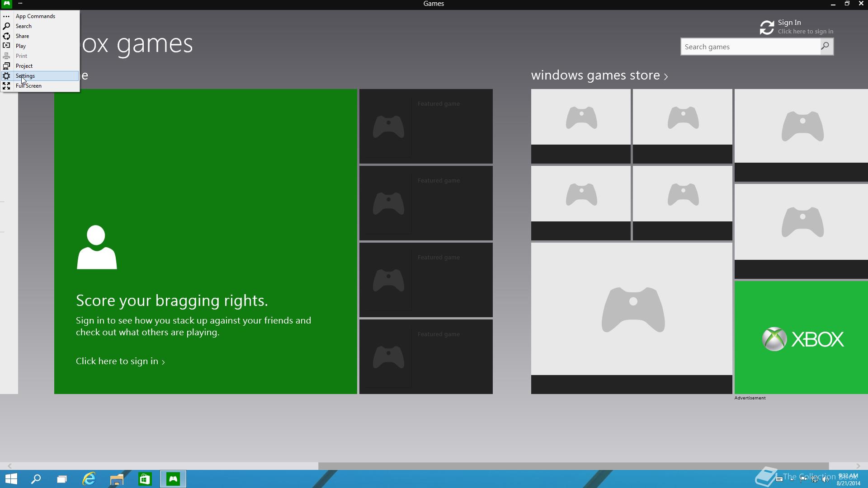Open File Explorer from taskbar

pyautogui.click(x=117, y=479)
